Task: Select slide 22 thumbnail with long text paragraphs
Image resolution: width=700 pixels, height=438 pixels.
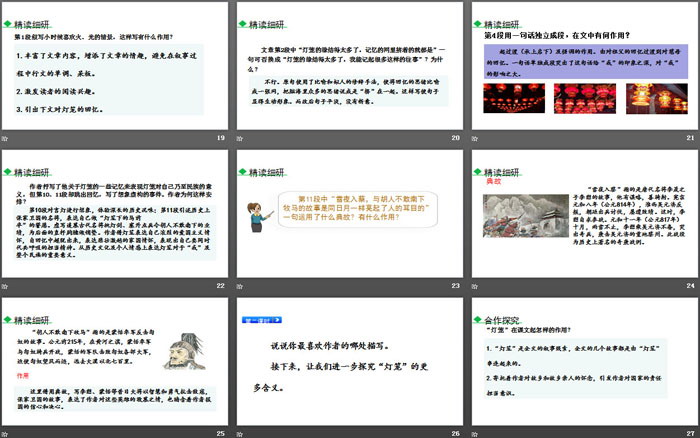Action: tap(115, 213)
